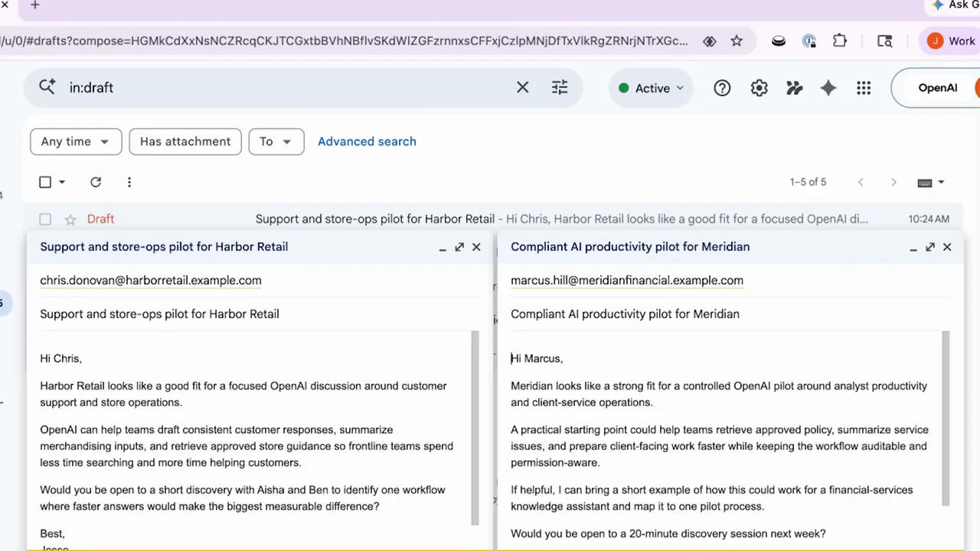The height and width of the screenshot is (551, 980).
Task: Close the Meridian compose window
Action: pos(947,246)
